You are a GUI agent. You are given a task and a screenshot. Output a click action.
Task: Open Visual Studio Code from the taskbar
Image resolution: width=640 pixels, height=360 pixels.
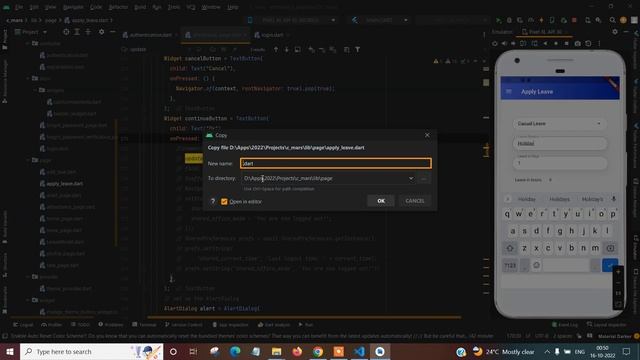[359, 351]
